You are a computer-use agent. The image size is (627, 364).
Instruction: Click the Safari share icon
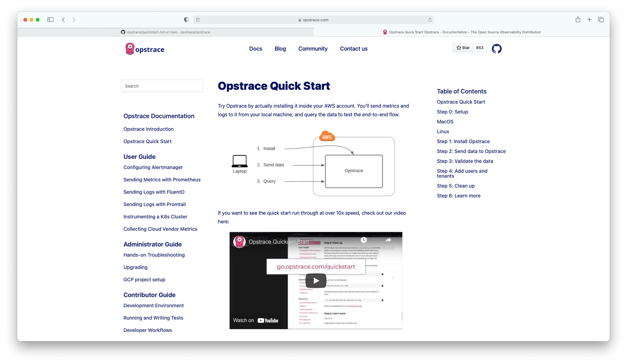[578, 19]
